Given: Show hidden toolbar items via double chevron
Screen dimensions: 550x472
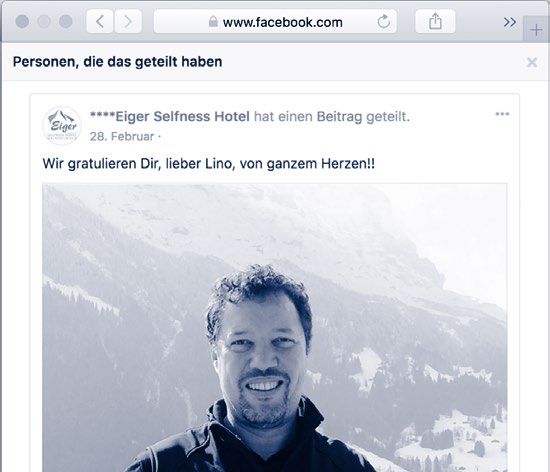Looking at the screenshot, I should [509, 22].
